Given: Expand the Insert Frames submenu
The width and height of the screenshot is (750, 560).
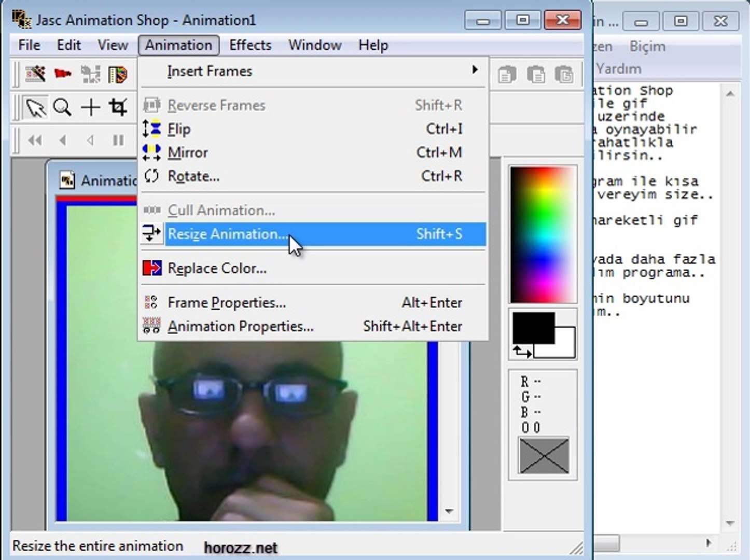Looking at the screenshot, I should [x=313, y=71].
